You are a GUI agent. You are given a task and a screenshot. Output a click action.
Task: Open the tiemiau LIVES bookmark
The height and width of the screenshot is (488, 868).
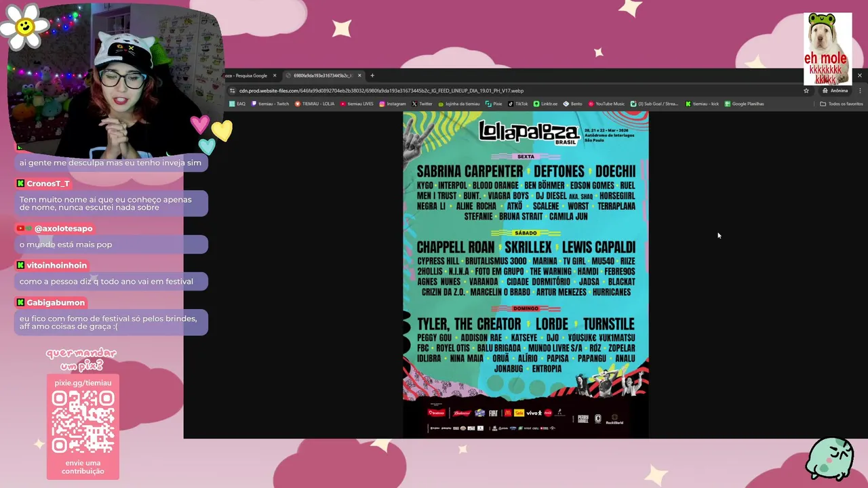coord(357,104)
